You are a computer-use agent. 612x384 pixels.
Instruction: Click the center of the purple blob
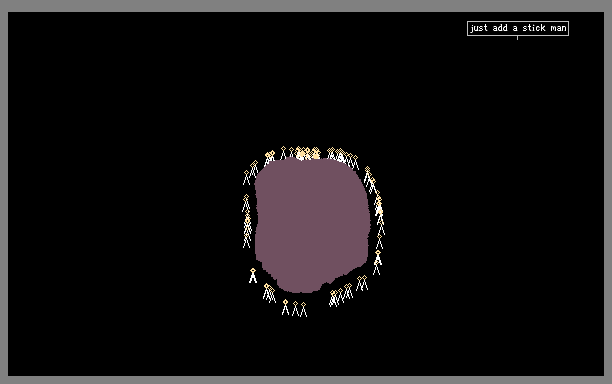click(311, 225)
